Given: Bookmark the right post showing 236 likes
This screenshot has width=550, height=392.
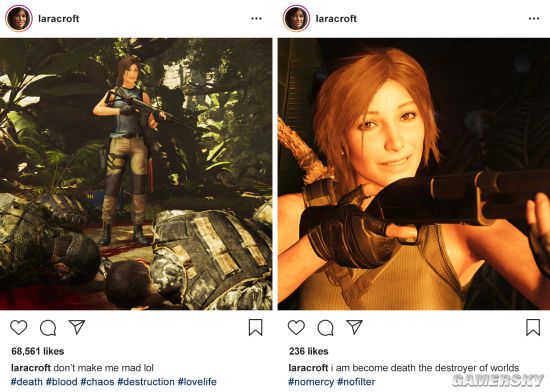Looking at the screenshot, I should 533,327.
